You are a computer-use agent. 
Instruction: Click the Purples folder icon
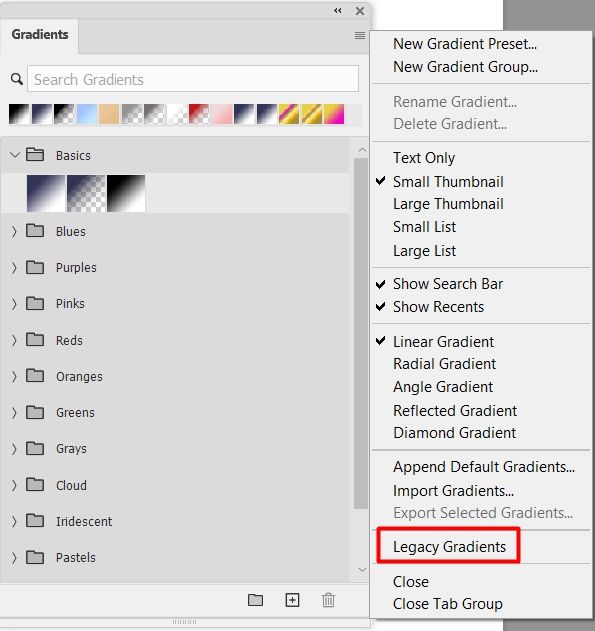pos(35,267)
